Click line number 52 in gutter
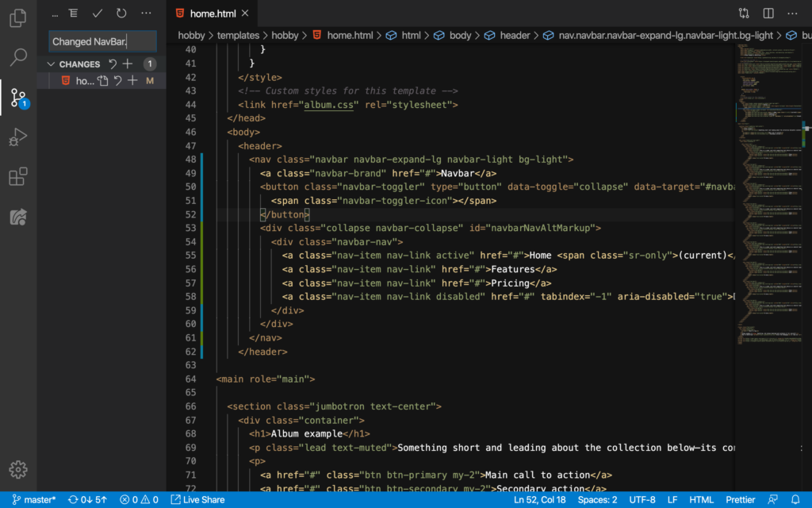 point(190,214)
